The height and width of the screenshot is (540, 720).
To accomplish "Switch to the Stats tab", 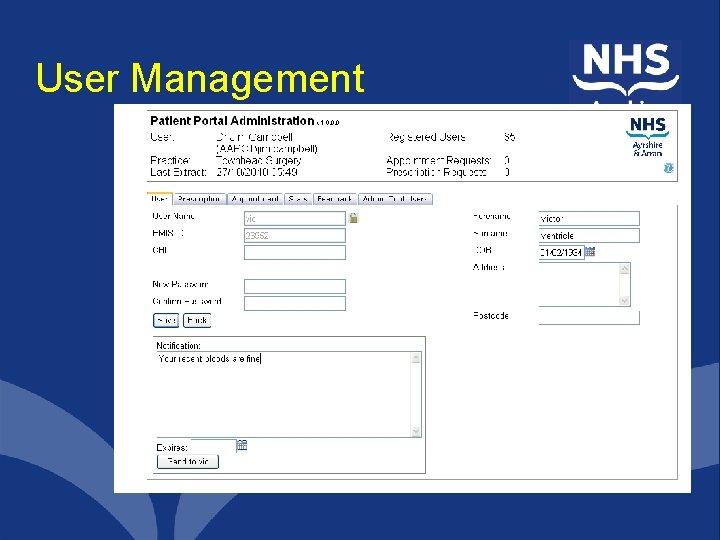I will 298,199.
